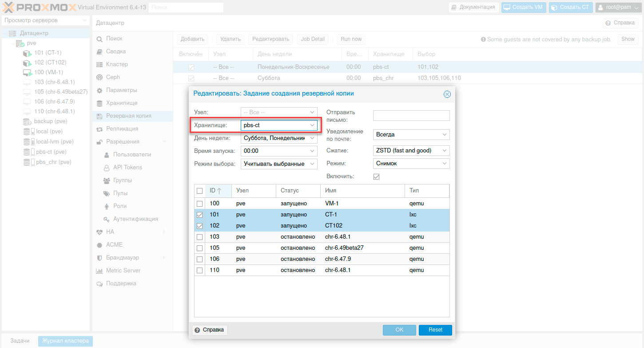This screenshot has width=644, height=348.
Task: Click the Create VM button
Action: click(523, 7)
